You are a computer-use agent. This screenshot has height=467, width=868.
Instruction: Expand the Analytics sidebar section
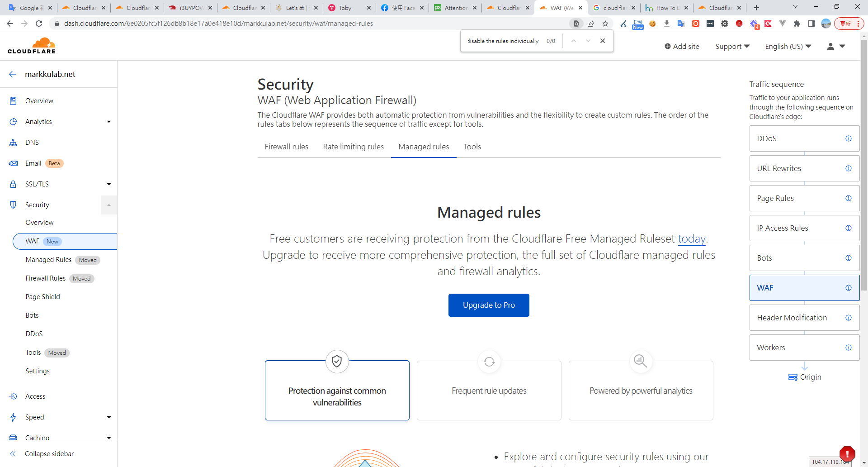(x=108, y=122)
